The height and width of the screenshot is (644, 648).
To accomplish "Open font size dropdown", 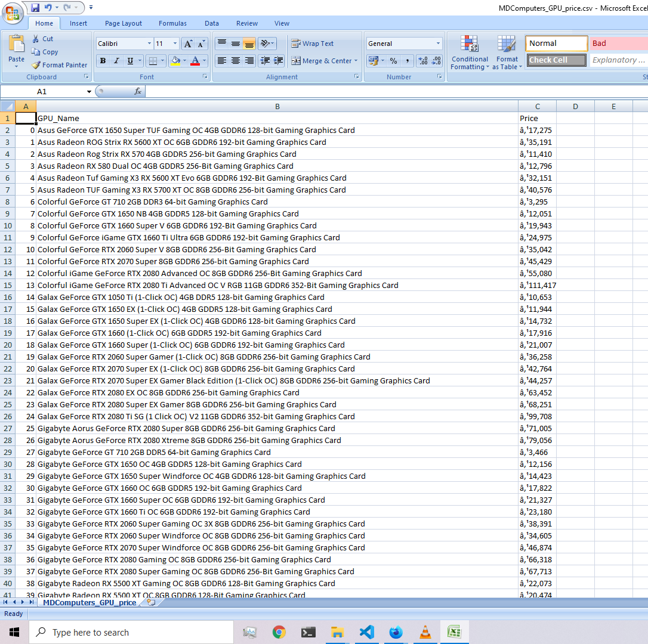I will 175,44.
